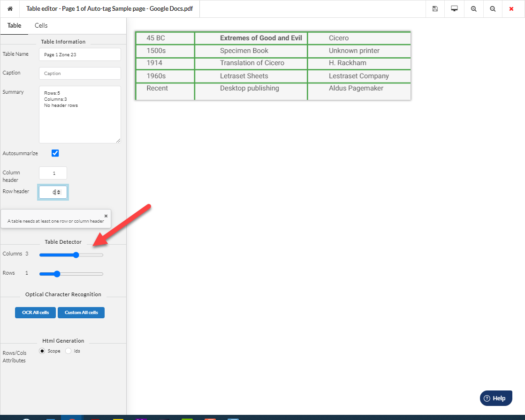Adjust the Columns slider in Table Detector
This screenshot has height=420, width=525.
pos(76,255)
